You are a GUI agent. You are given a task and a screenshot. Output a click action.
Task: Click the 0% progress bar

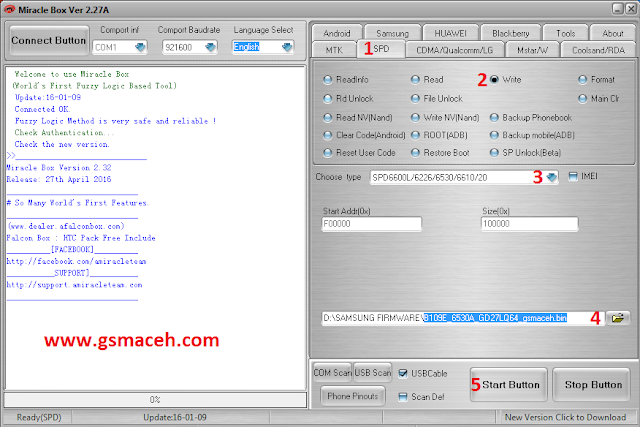pyautogui.click(x=155, y=400)
